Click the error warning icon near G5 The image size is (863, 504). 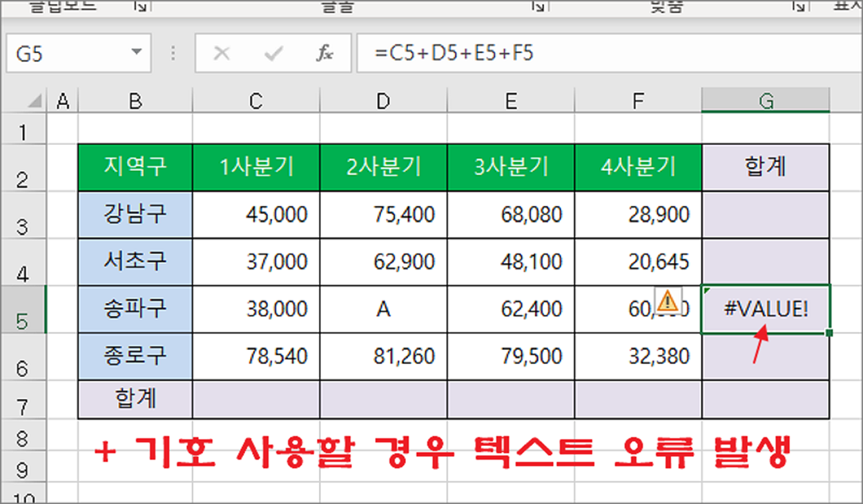[668, 300]
